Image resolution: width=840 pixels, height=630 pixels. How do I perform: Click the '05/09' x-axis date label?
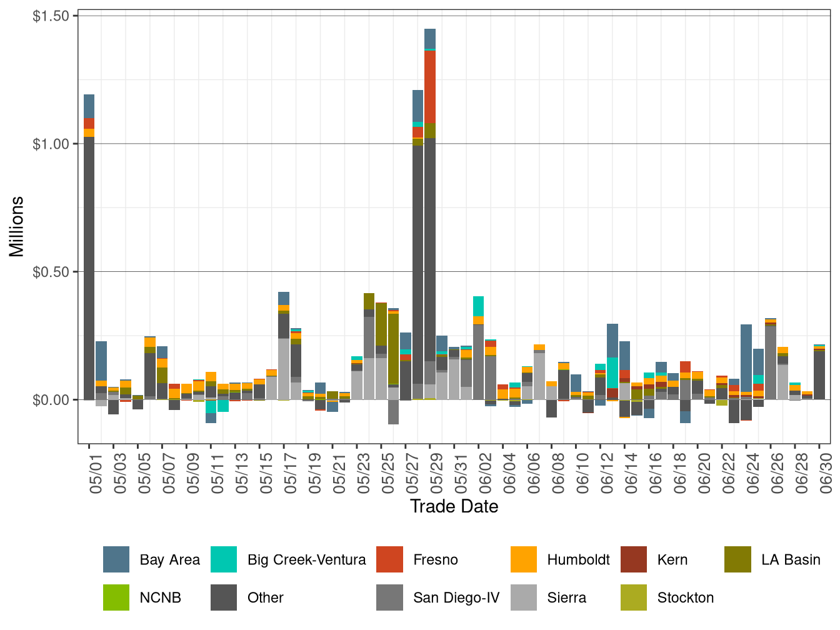(194, 472)
